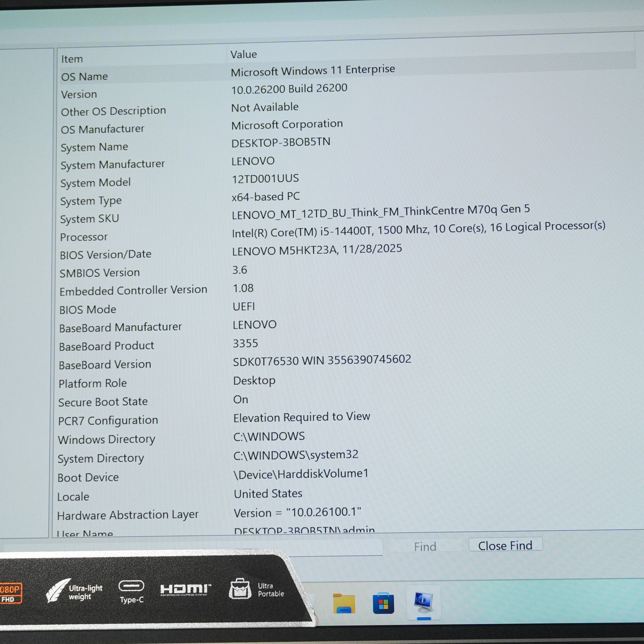Image resolution: width=644 pixels, height=644 pixels.
Task: Click the value LENOVO M5HKT23A, 11/28/2025
Action: (317, 250)
